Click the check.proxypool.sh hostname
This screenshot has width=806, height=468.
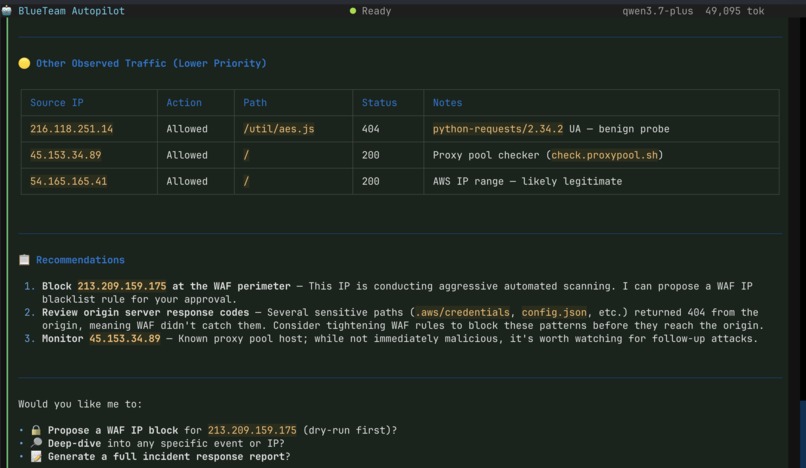(x=604, y=155)
